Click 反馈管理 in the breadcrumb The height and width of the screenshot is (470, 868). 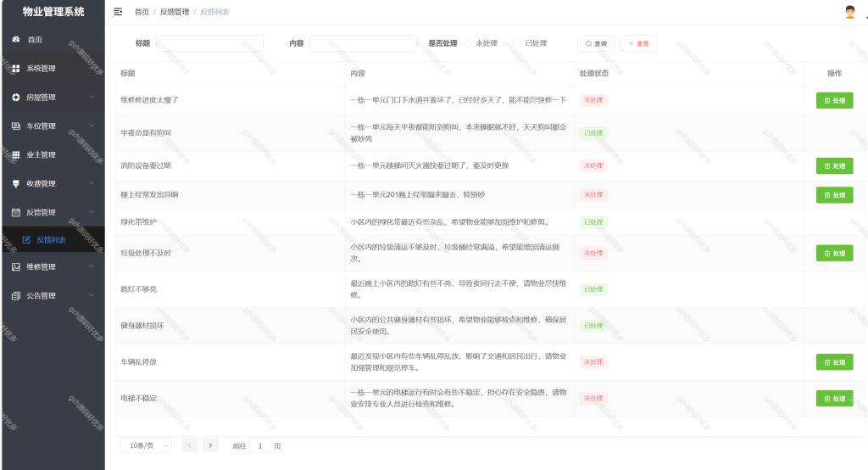(175, 12)
